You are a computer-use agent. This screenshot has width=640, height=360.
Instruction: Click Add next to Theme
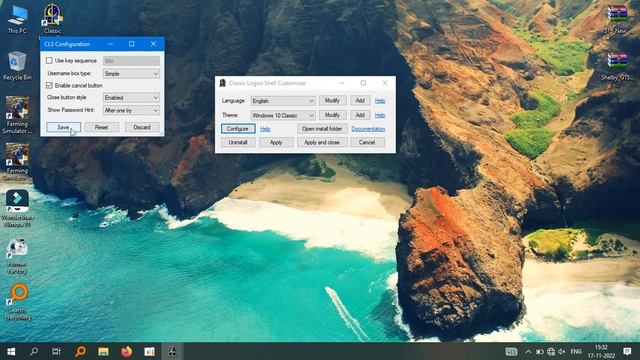(x=360, y=115)
